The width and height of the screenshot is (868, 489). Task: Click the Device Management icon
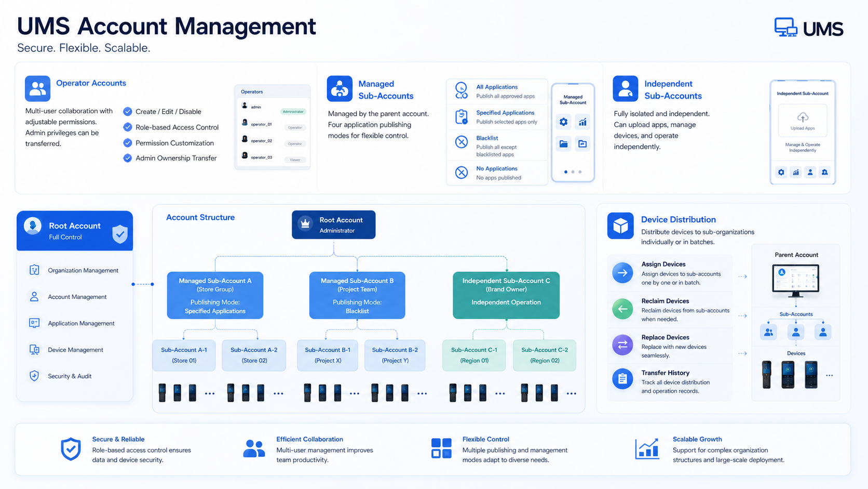point(34,350)
